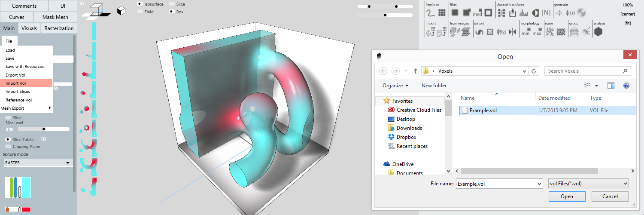Open Dropbox in Favorites list
644x215 pixels.
click(x=407, y=137)
